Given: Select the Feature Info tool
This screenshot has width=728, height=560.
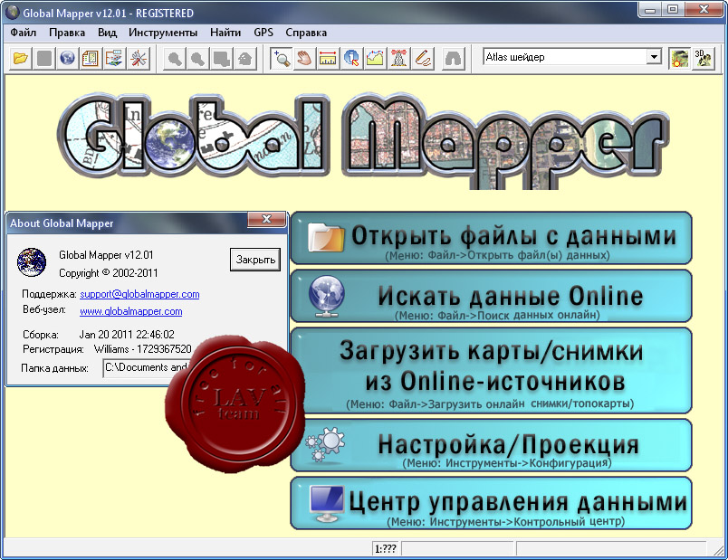Looking at the screenshot, I should click(351, 59).
